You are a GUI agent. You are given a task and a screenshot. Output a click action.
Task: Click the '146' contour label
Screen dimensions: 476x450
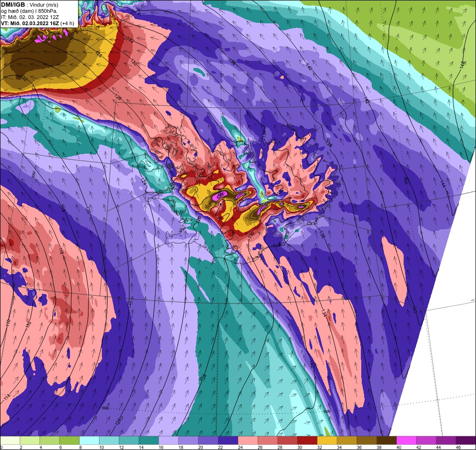(462, 65)
